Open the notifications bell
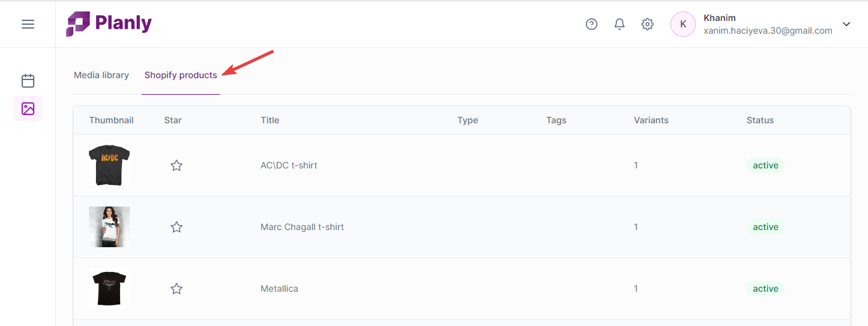This screenshot has height=326, width=868. point(620,24)
